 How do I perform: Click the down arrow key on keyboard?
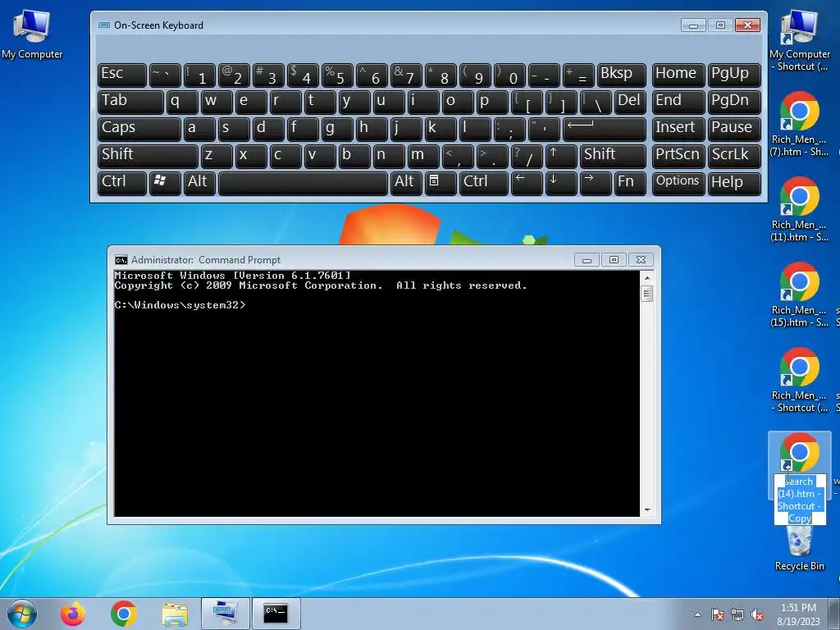[561, 183]
